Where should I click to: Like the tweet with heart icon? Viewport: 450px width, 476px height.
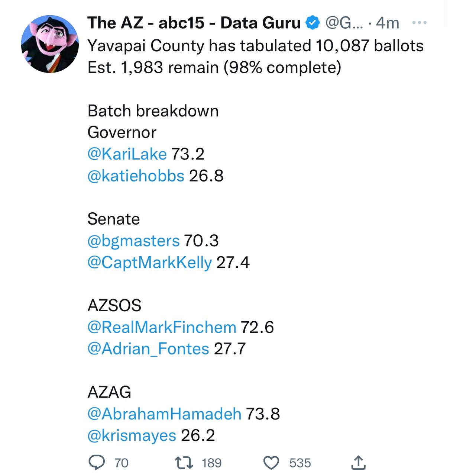[271, 463]
